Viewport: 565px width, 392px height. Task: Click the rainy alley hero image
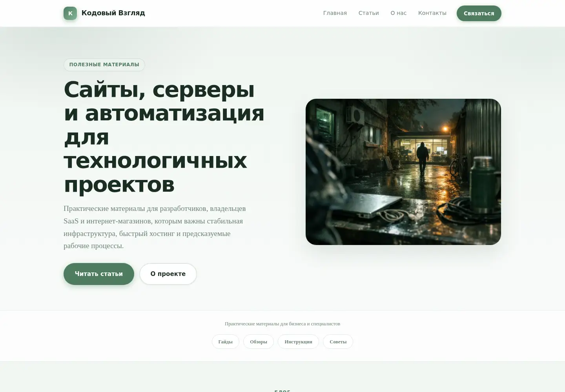(403, 172)
